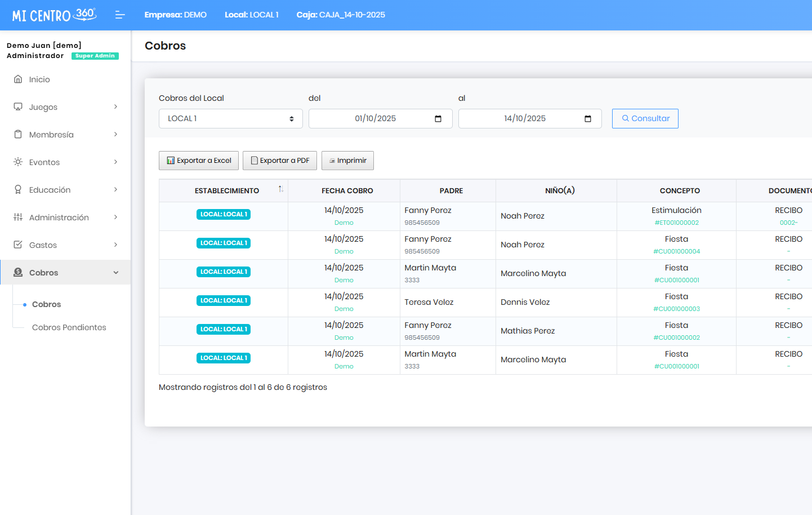This screenshot has width=812, height=515.
Task: Open the Cobros del Local dropdown
Action: (230, 119)
